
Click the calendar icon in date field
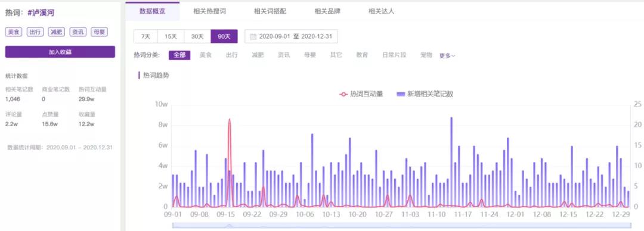253,36
